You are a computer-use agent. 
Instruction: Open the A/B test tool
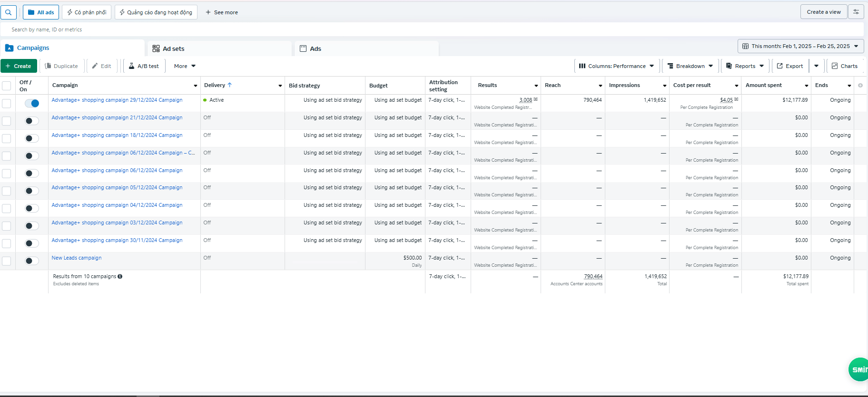[x=144, y=66]
